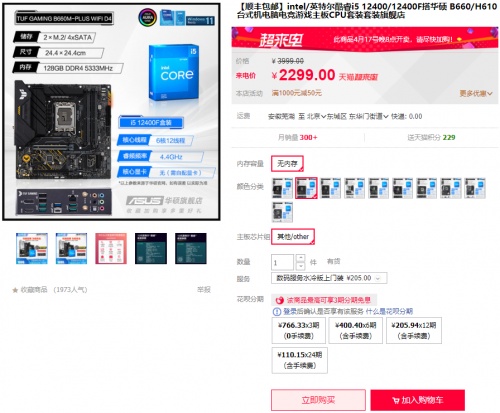Choose the ¥110.15x24期 installment plan

point(300,360)
